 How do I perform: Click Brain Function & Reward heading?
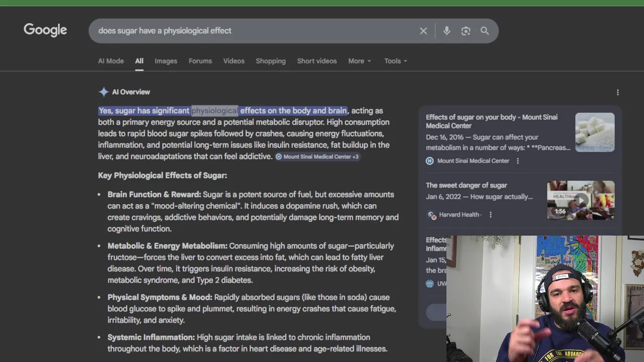[154, 195]
